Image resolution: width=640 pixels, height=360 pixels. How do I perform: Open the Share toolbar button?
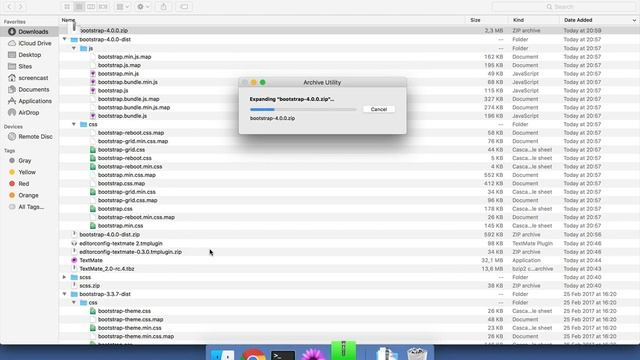point(164,7)
